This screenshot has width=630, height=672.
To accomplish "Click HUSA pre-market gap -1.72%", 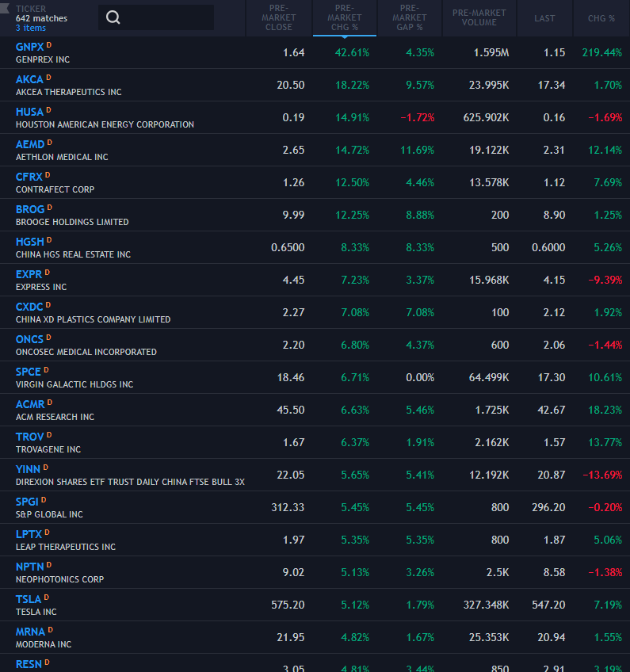I will coord(418,118).
